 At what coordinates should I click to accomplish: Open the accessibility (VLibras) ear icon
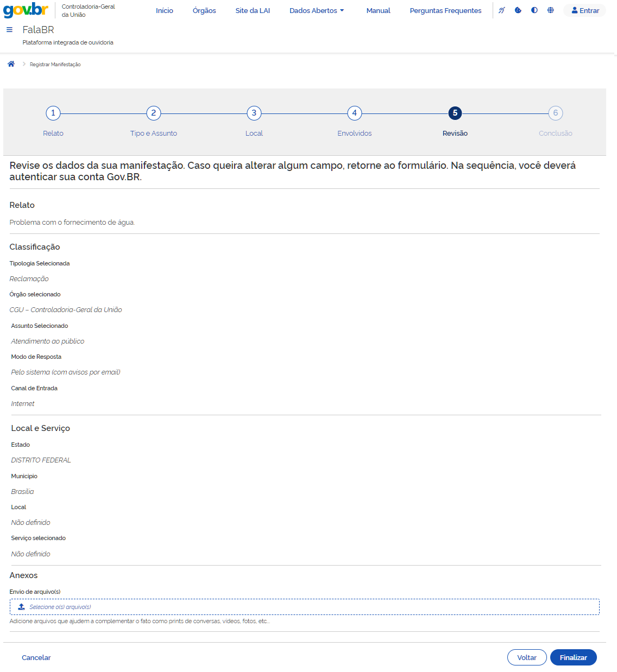click(502, 10)
